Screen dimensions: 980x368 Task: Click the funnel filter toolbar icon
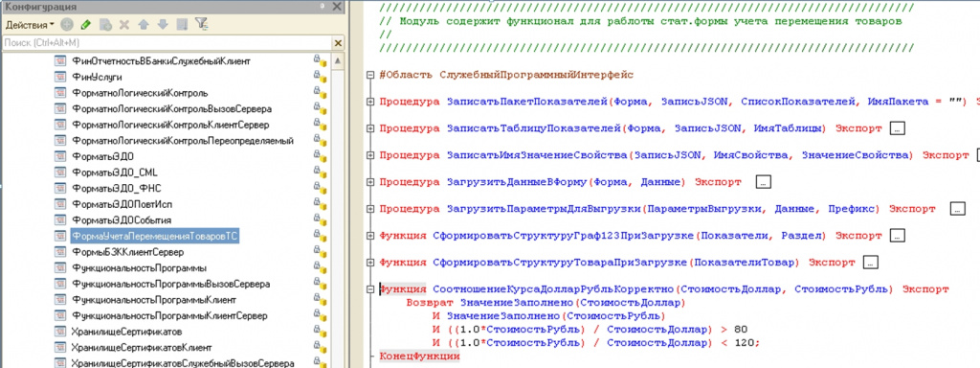[x=201, y=25]
